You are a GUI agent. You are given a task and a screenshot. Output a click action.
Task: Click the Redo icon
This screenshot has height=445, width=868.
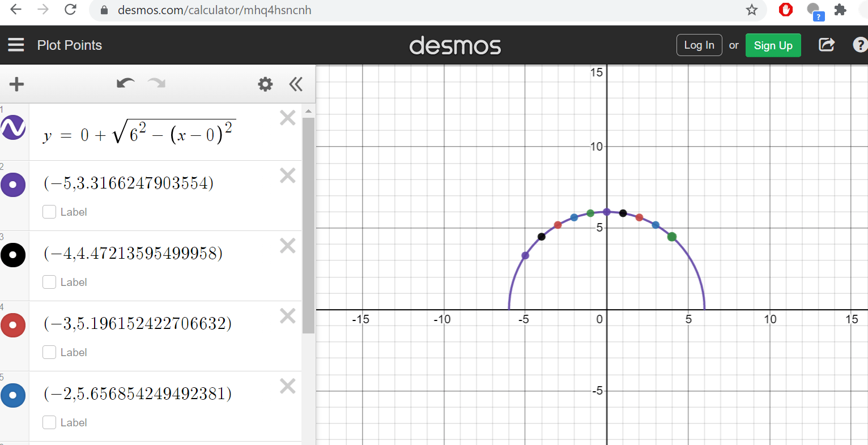156,83
